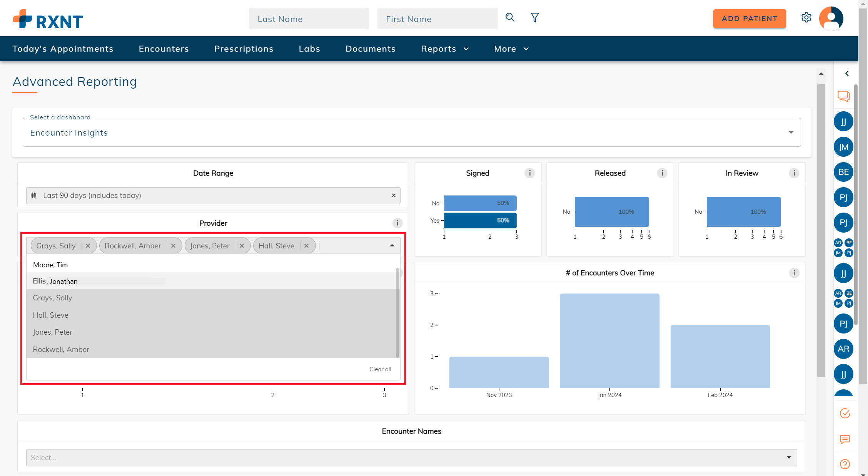
Task: Select the JM avatar in sidebar
Action: point(843,147)
